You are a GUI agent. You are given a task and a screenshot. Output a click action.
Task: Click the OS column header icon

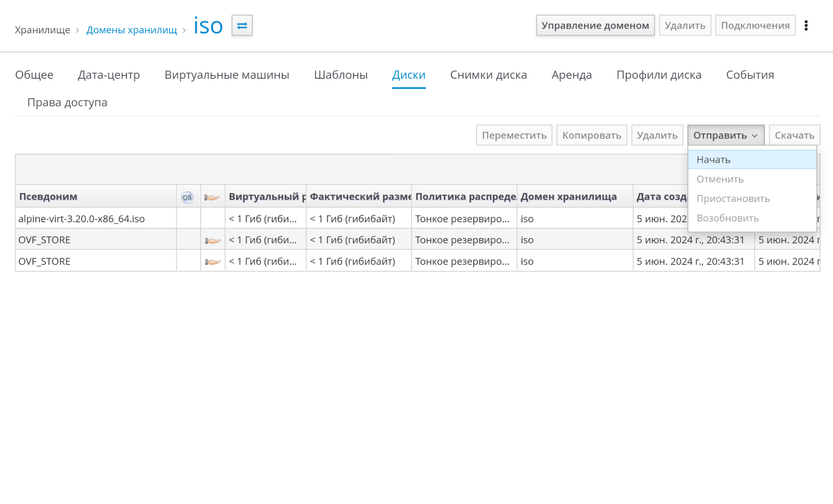tap(187, 197)
